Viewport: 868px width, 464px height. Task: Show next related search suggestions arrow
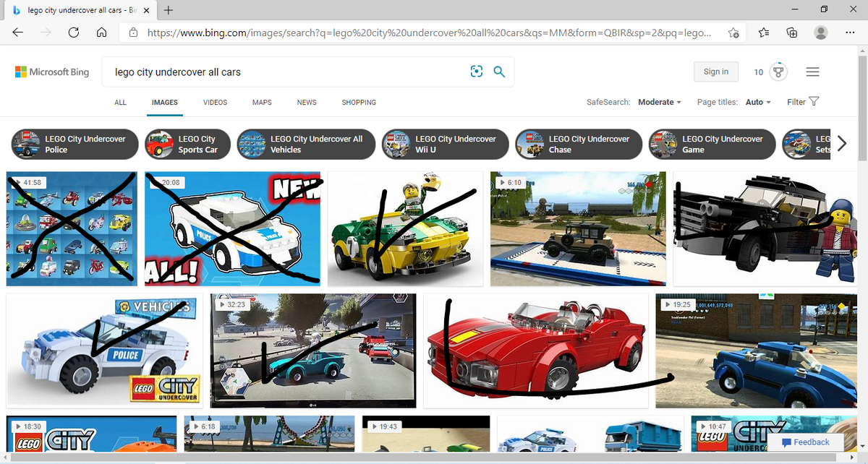(x=841, y=144)
